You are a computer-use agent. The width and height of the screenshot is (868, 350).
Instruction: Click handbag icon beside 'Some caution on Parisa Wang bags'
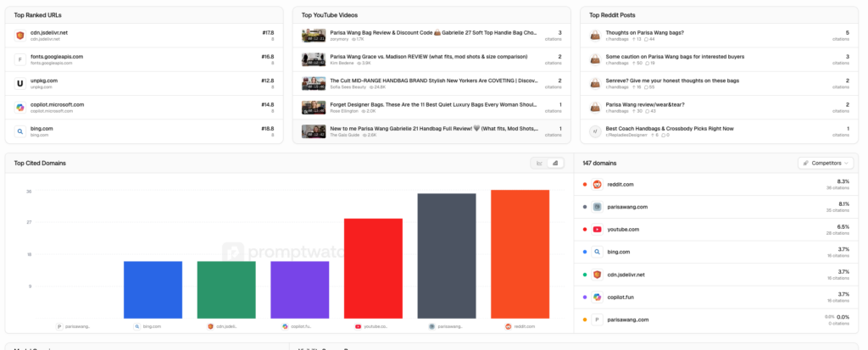coord(595,59)
